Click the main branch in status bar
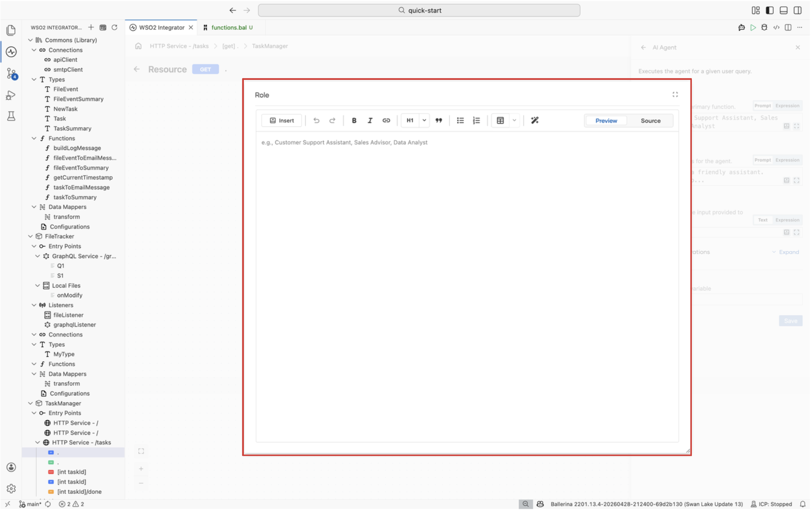Image resolution: width=812 pixels, height=511 pixels. click(30, 505)
